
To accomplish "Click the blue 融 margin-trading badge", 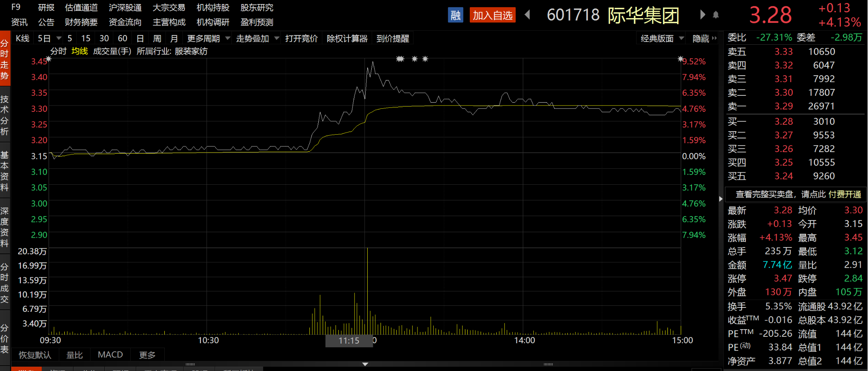I will pos(455,15).
